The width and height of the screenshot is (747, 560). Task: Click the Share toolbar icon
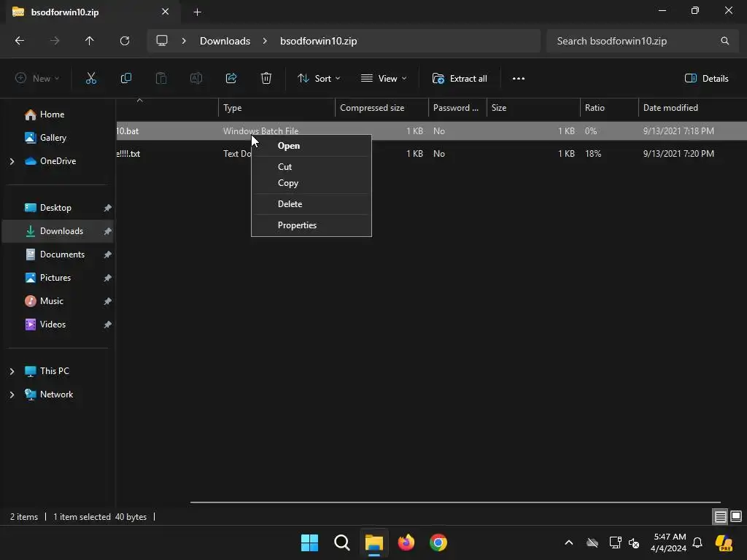coord(231,79)
